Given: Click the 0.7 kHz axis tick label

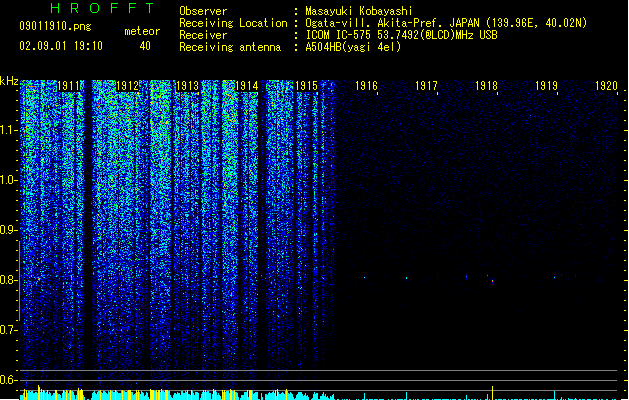Looking at the screenshot, I should click(x=8, y=330).
